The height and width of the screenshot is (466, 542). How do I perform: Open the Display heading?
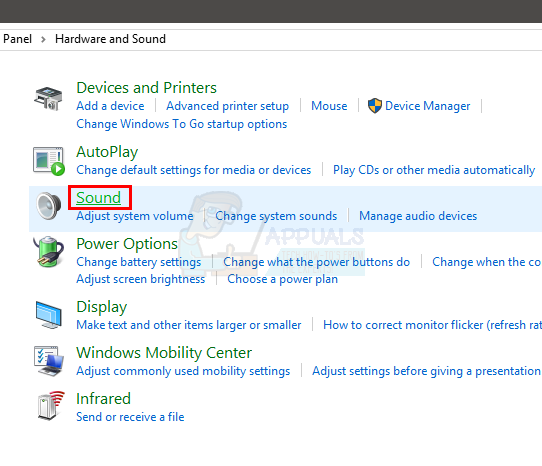click(102, 307)
